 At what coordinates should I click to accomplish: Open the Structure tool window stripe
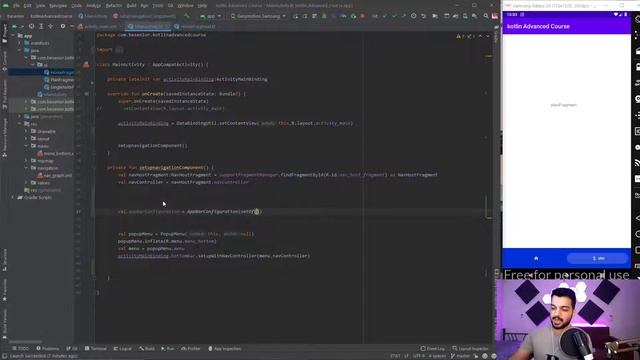[4, 259]
